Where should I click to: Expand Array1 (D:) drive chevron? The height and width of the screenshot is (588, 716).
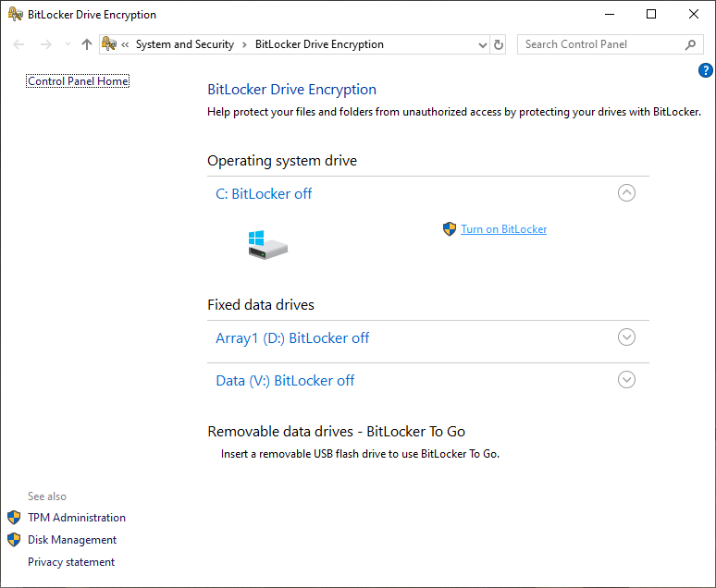tap(626, 337)
